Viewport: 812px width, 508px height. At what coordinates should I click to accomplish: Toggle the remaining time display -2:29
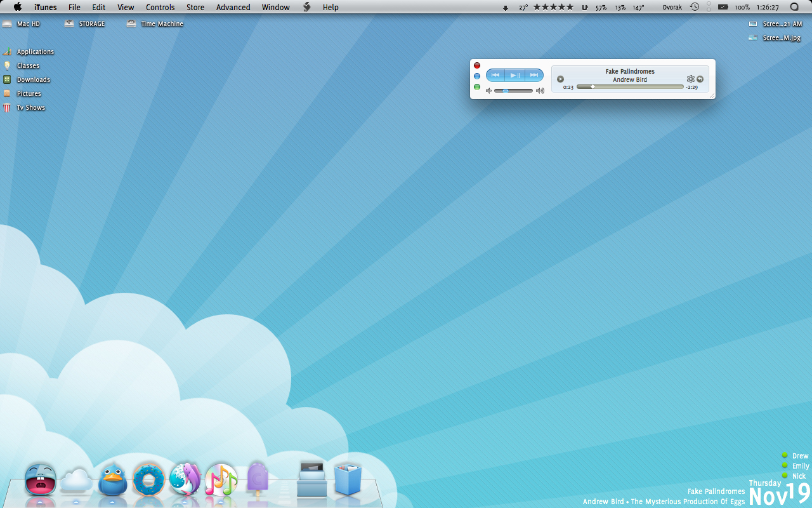click(692, 88)
